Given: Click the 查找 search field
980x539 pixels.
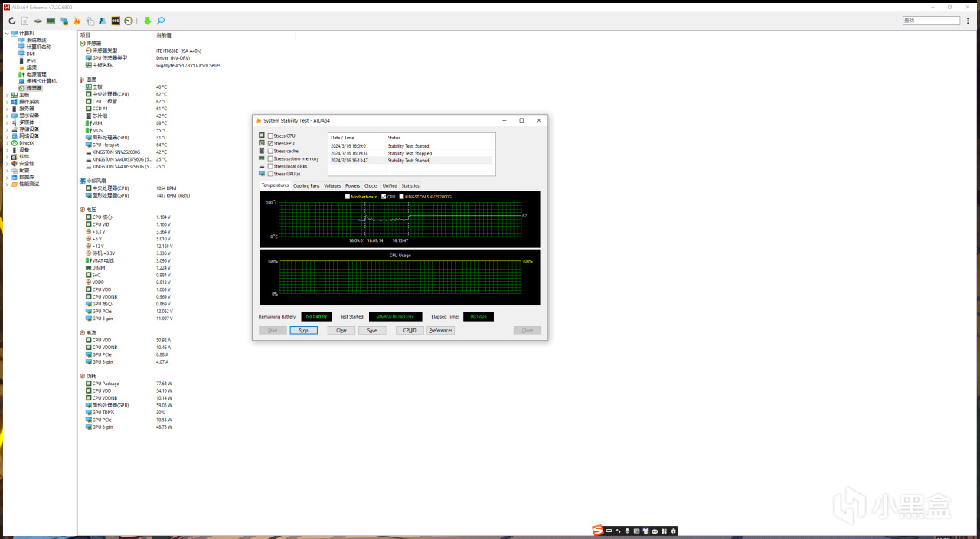Looking at the screenshot, I should coord(929,21).
